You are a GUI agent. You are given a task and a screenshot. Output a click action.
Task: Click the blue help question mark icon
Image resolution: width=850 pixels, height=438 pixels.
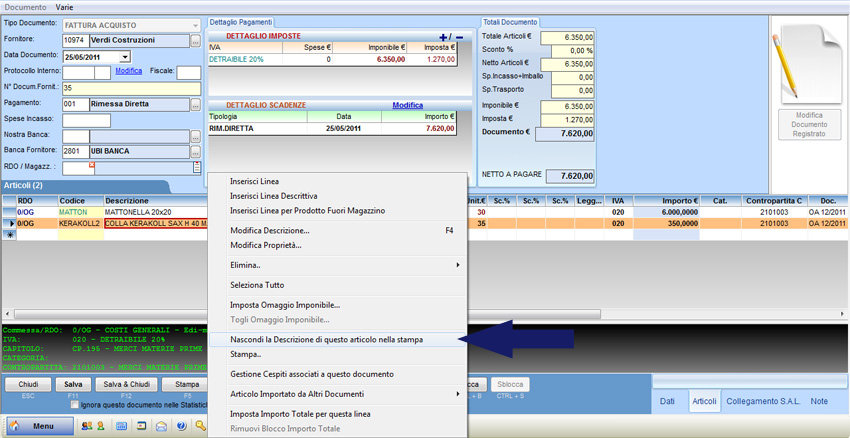pos(182,426)
